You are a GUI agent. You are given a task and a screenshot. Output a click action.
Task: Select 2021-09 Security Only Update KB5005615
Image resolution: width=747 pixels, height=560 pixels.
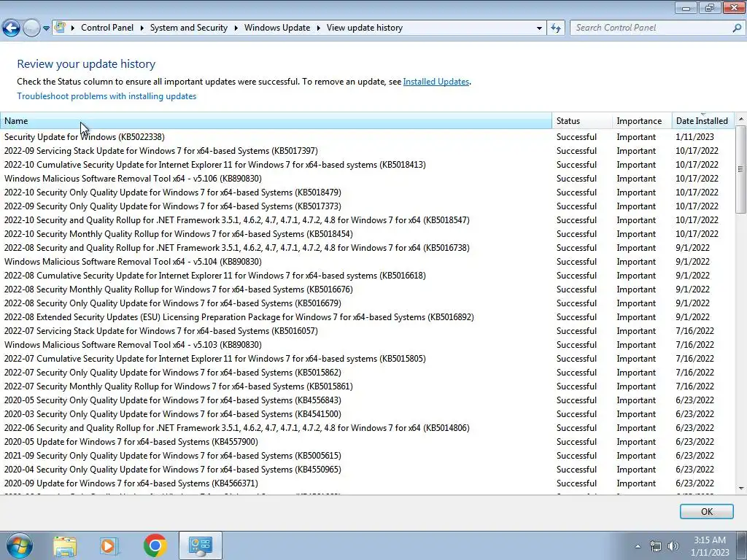click(x=367, y=455)
